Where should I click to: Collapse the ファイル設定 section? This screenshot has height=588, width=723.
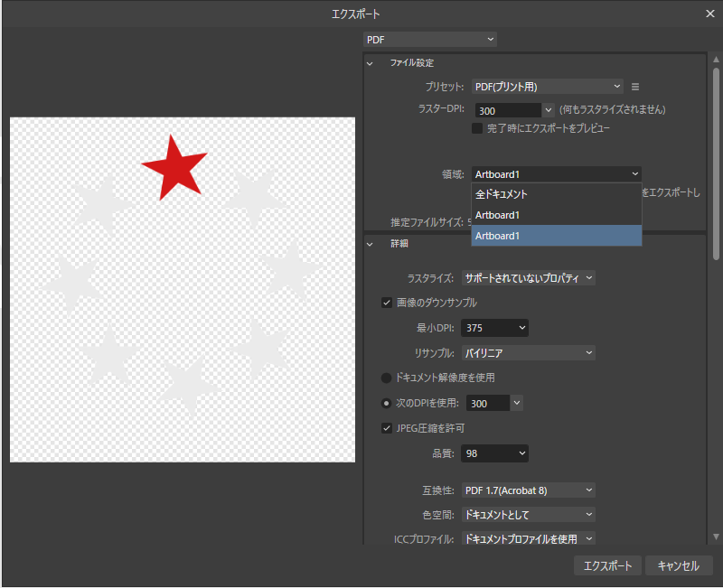pyautogui.click(x=370, y=63)
